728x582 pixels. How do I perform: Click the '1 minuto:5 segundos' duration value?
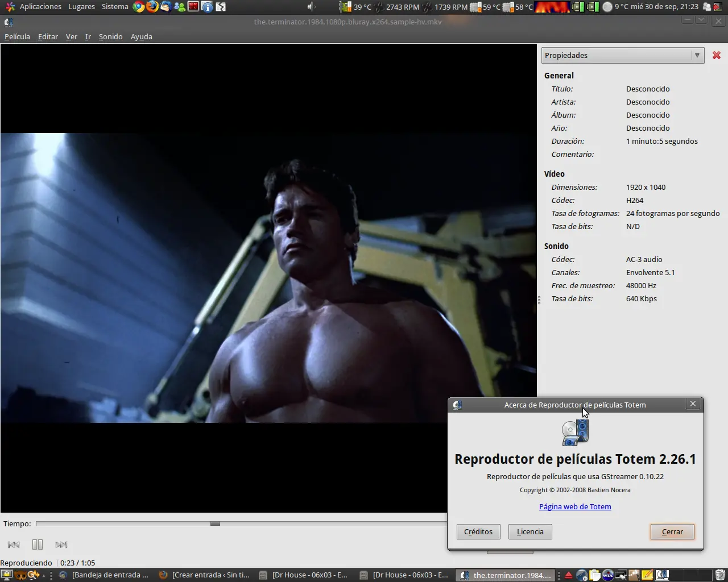pos(661,141)
